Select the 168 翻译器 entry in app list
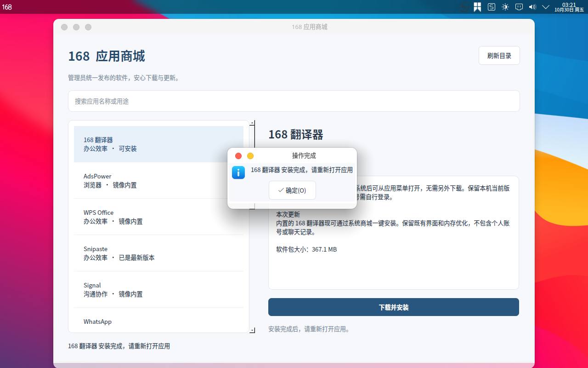 (158, 144)
